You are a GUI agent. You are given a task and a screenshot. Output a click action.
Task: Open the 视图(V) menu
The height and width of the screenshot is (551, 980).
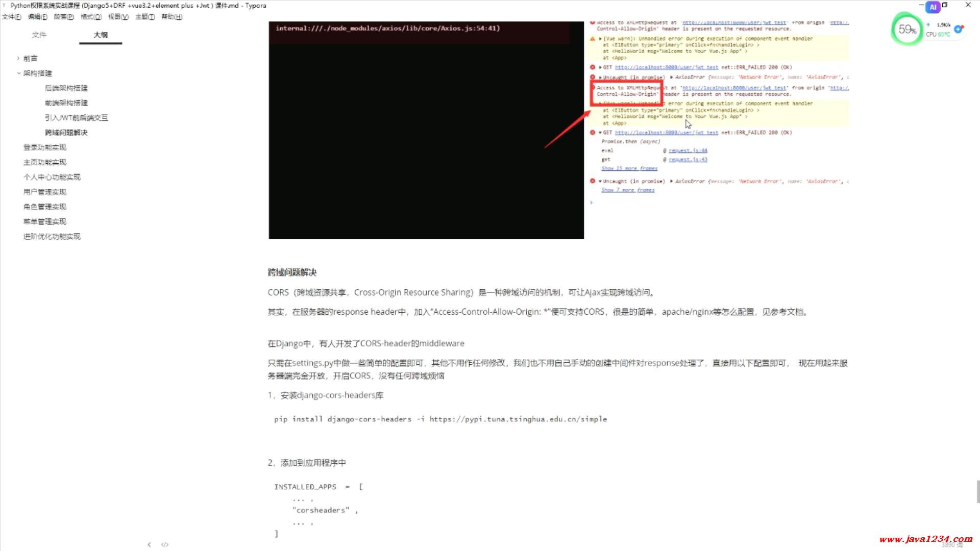pos(118,17)
